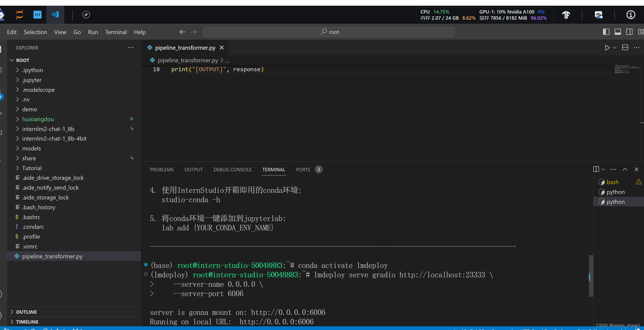The image size is (644, 330).
Task: Open the resource monitor icon near info button
Action: (599, 15)
